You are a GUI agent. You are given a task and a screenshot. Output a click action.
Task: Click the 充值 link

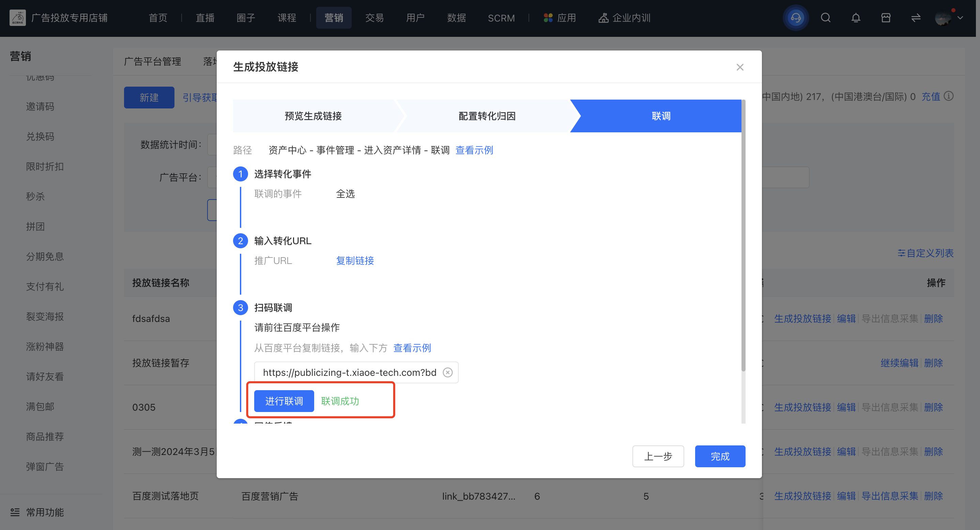point(931,96)
